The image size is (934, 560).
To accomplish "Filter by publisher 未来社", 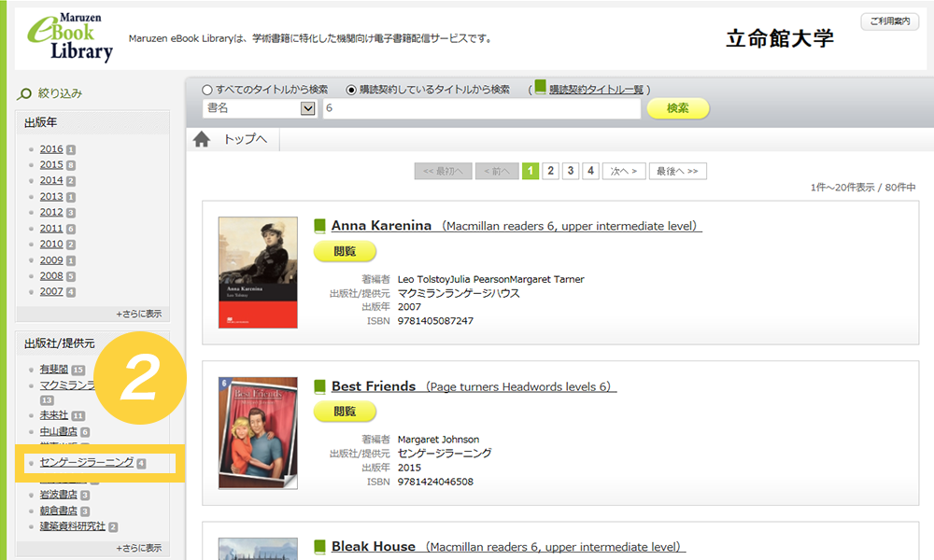I will tap(54, 415).
